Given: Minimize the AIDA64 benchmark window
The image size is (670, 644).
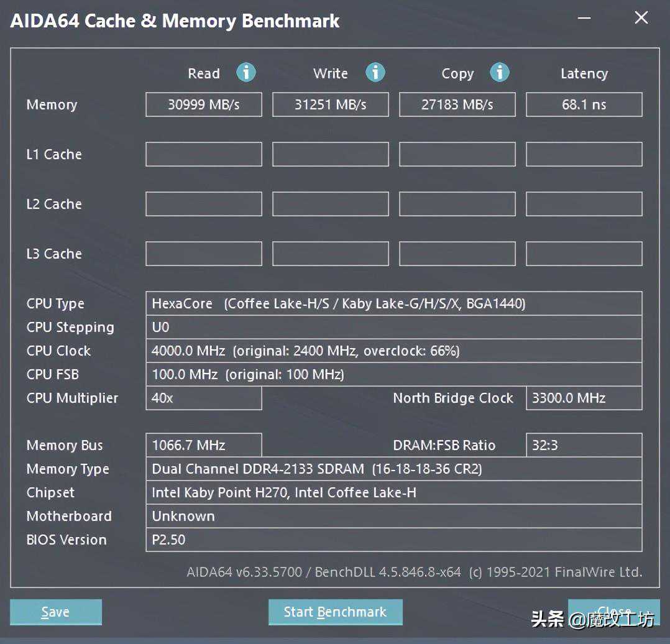Looking at the screenshot, I should (584, 19).
